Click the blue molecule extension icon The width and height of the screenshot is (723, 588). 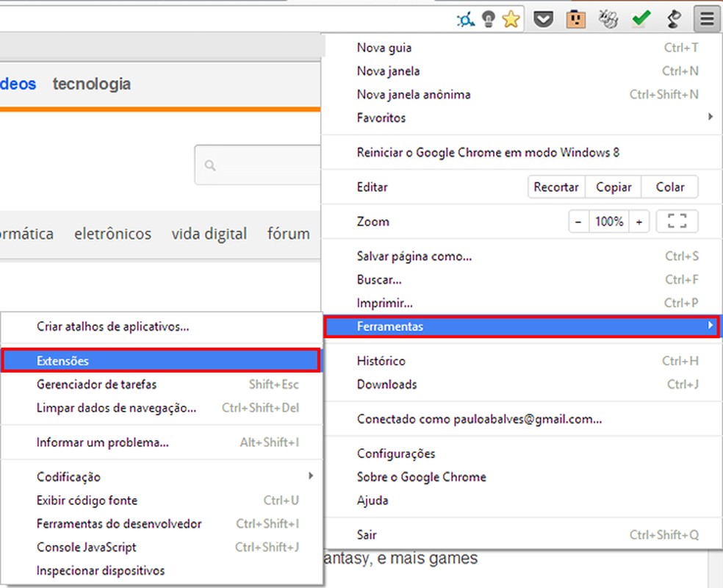coord(465,18)
